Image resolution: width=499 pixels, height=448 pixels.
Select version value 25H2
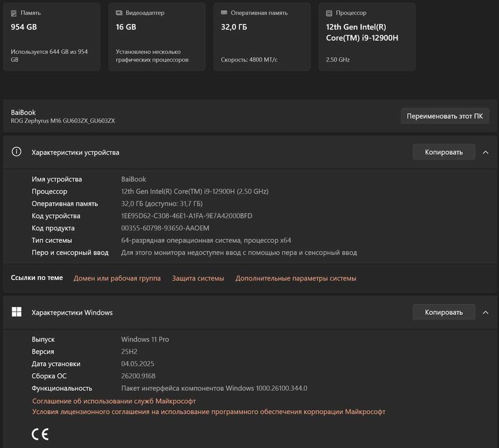[129, 351]
